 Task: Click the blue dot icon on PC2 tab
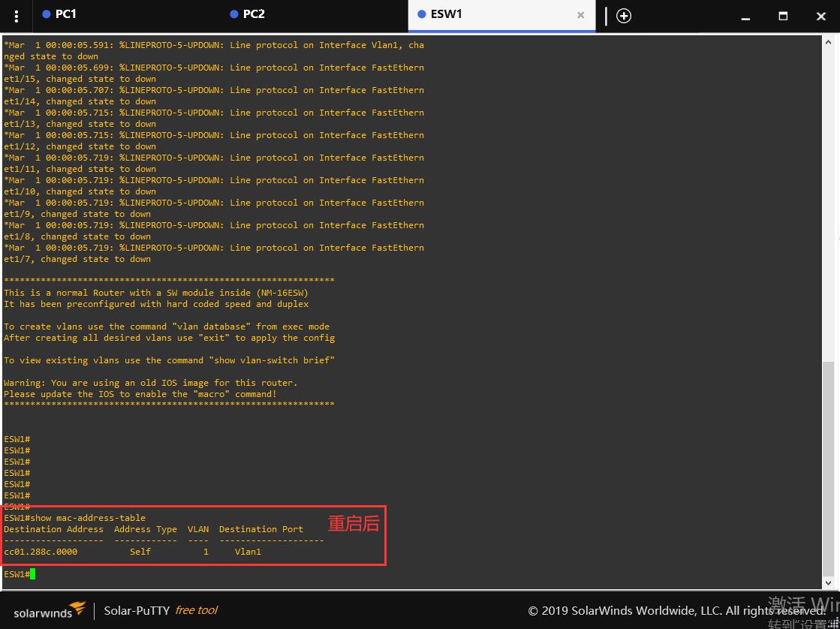point(234,14)
